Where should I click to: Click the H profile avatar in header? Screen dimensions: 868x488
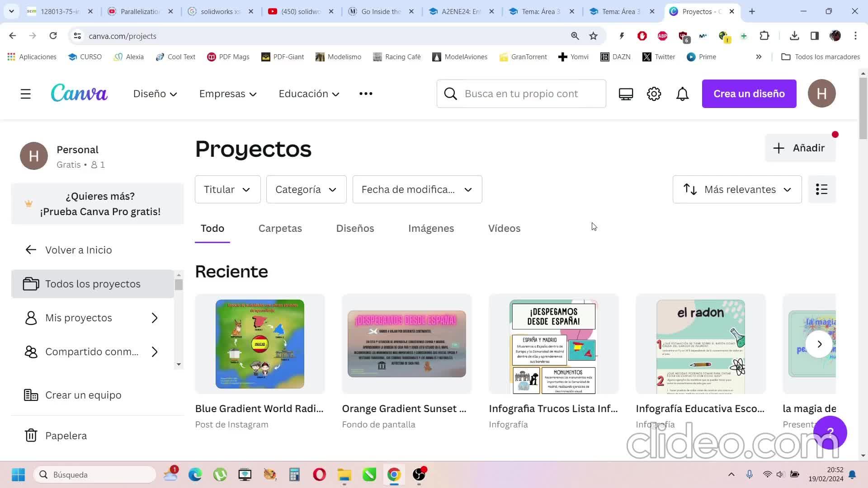coord(821,94)
